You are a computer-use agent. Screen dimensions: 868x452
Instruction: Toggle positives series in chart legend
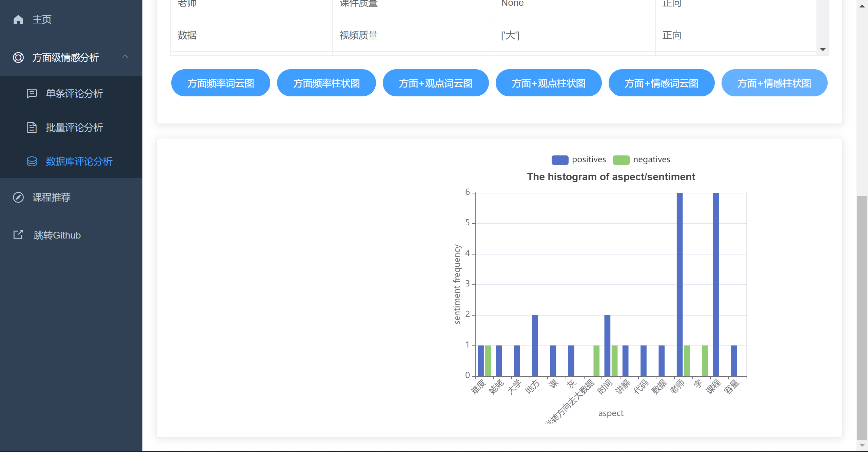[589, 159]
